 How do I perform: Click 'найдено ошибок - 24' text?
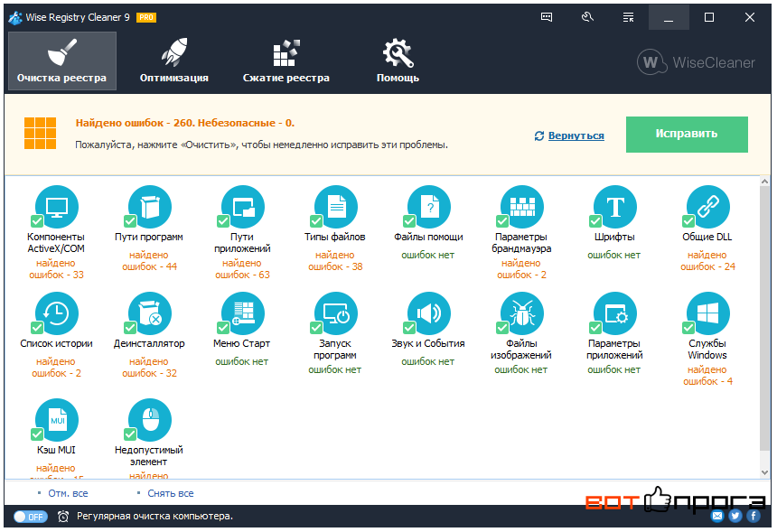click(707, 260)
